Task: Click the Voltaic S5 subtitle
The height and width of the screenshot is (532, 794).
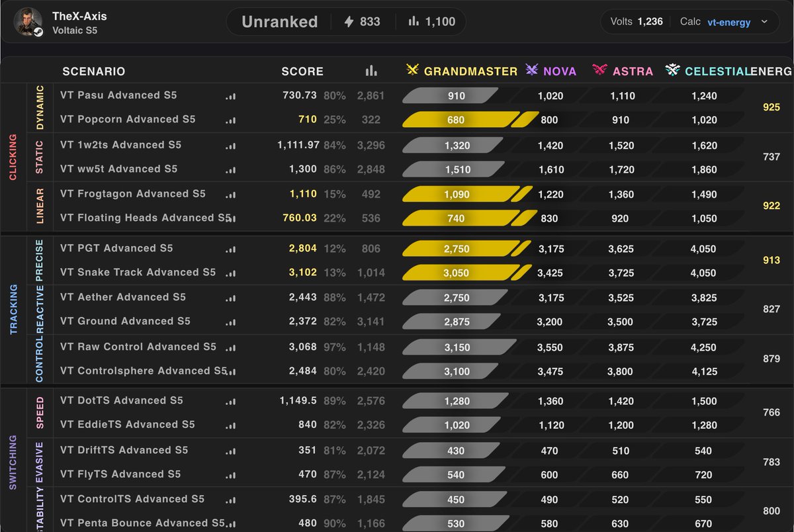Action: coord(75,30)
